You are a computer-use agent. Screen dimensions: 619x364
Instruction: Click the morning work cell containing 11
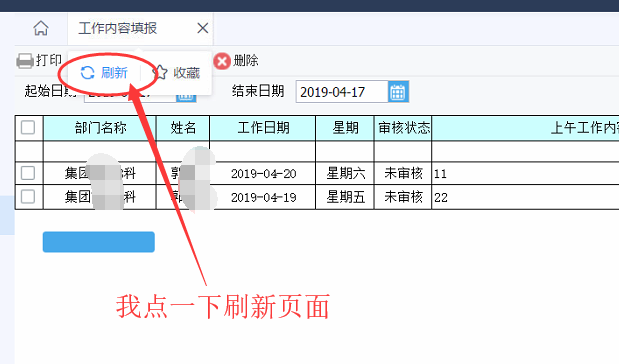coord(525,173)
